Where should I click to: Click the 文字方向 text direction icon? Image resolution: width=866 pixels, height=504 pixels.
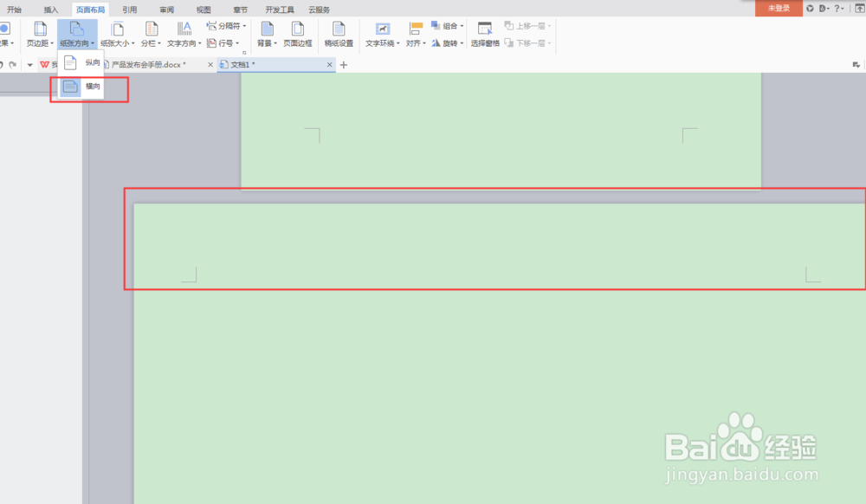(184, 29)
